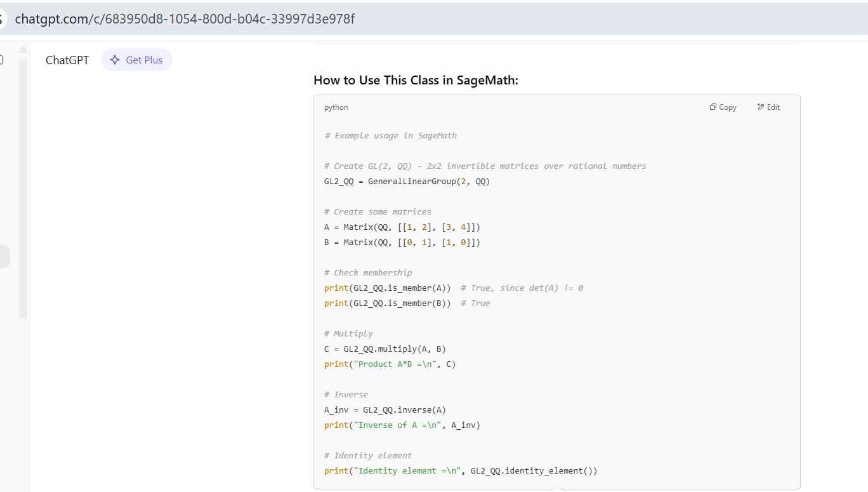
Task: Click the 'A_inv = GL2_QQ.inverse(A)' code line
Action: click(x=389, y=410)
